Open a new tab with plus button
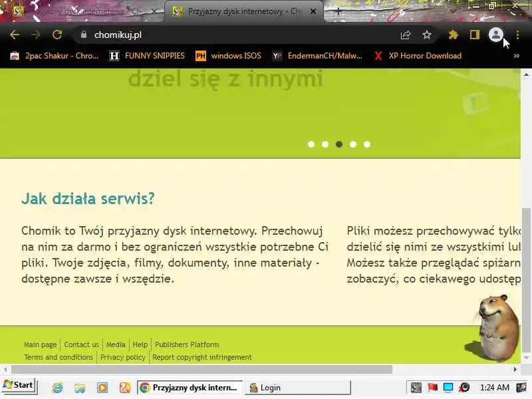Image resolution: width=532 pixels, height=399 pixels. 338,11
